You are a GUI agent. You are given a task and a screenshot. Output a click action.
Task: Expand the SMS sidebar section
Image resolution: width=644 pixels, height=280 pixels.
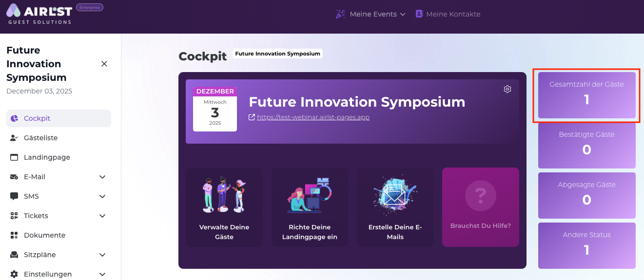click(102, 196)
